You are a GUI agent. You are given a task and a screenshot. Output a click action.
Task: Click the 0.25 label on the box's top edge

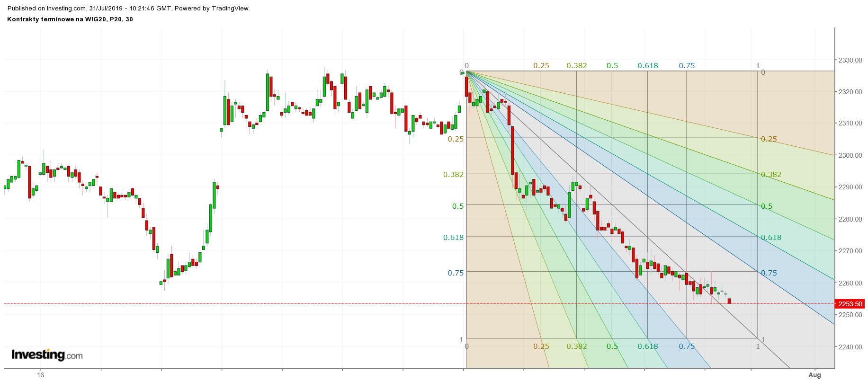(x=541, y=66)
